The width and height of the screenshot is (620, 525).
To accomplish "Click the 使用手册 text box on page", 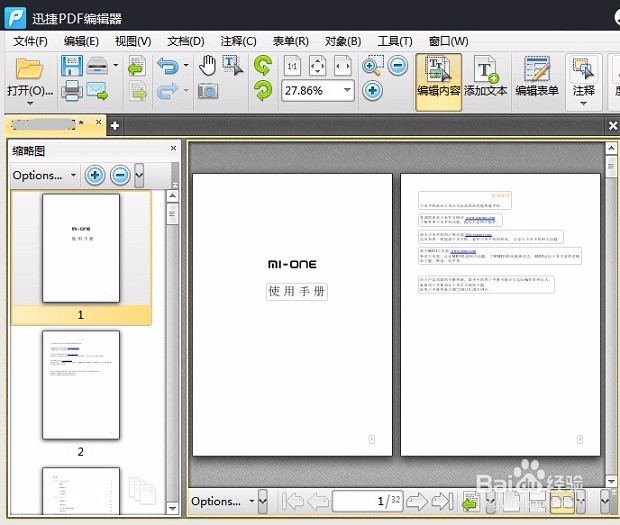I will pyautogui.click(x=297, y=292).
